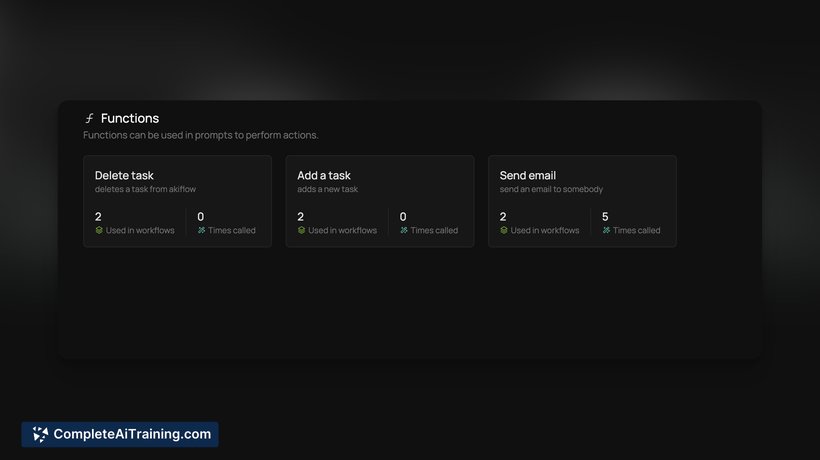
Task: Click Times called label in Add a task
Action: (434, 230)
